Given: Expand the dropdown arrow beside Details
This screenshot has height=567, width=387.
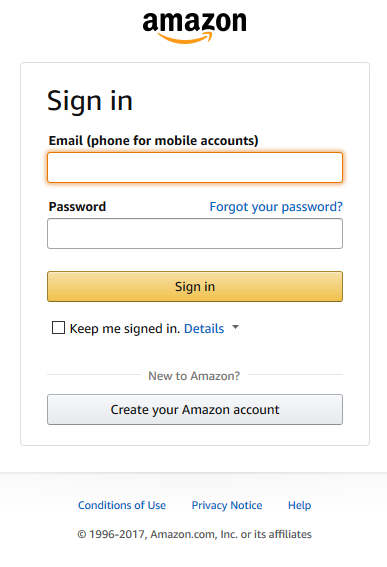Looking at the screenshot, I should (235, 327).
